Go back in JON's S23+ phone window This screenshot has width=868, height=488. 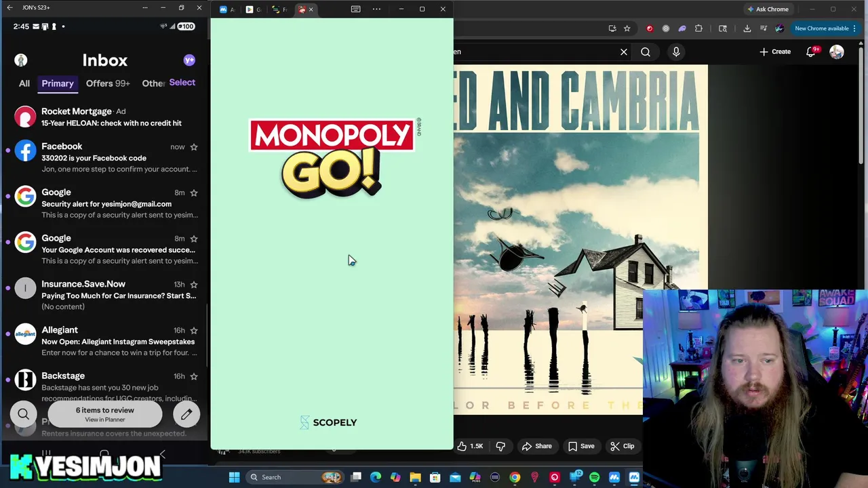tap(9, 7)
